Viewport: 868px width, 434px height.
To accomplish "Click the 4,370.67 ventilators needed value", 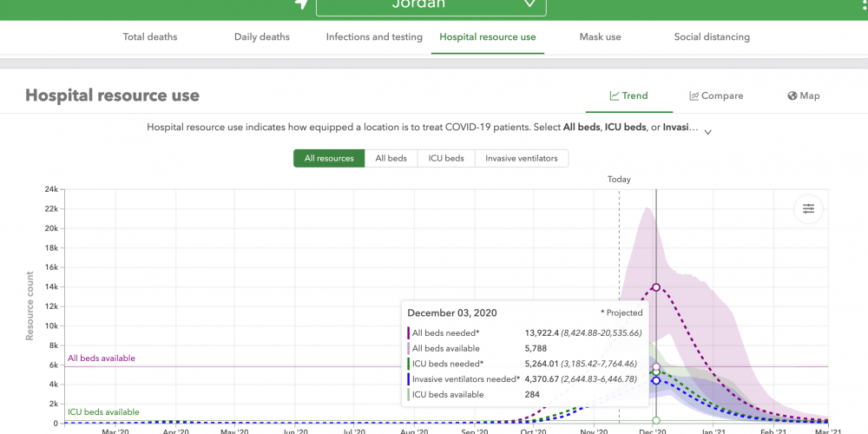I will click(x=542, y=379).
